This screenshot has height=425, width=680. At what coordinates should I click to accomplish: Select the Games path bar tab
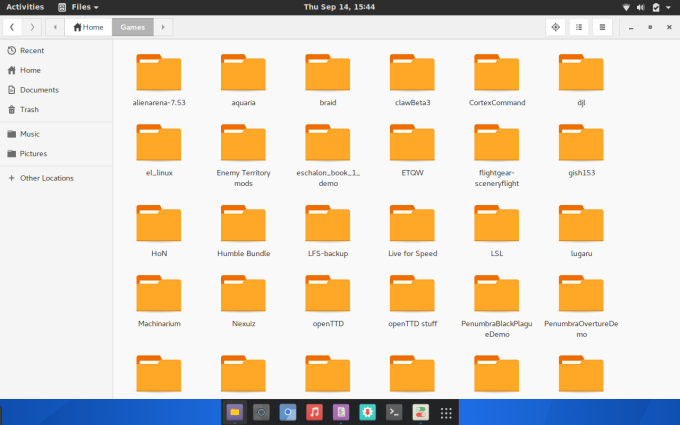click(133, 27)
